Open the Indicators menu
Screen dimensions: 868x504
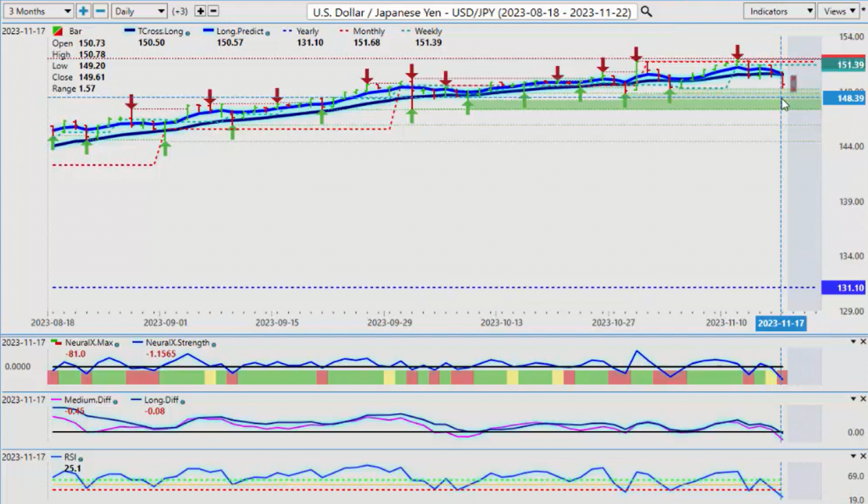[778, 11]
